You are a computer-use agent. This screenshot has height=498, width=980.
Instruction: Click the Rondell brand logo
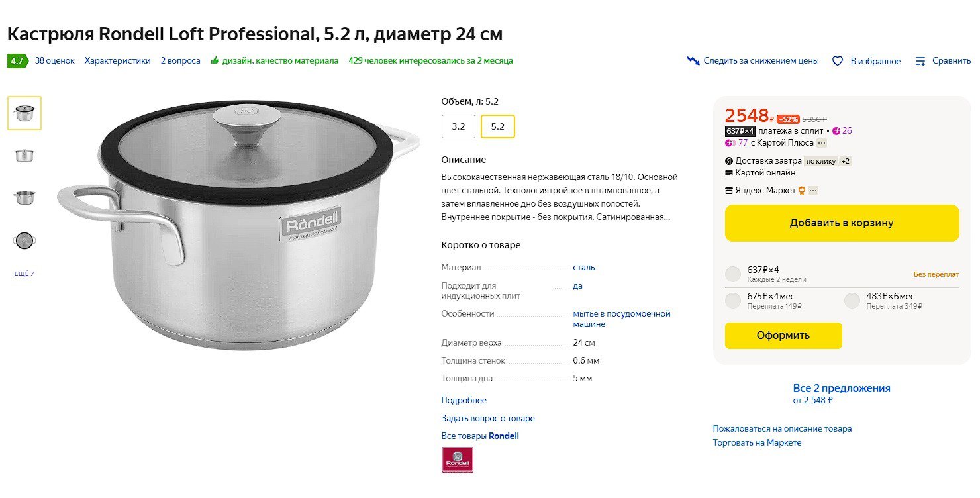point(457,460)
